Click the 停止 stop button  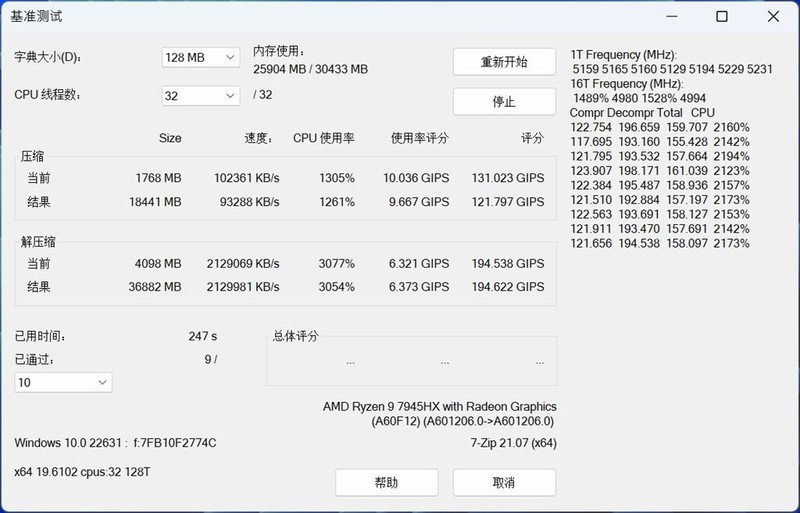[504, 102]
